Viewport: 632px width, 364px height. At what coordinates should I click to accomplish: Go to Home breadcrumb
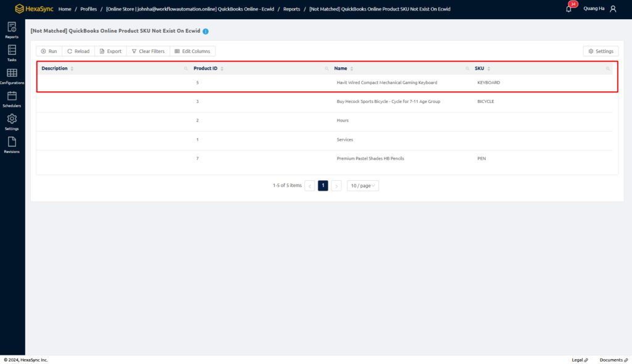(x=64, y=9)
